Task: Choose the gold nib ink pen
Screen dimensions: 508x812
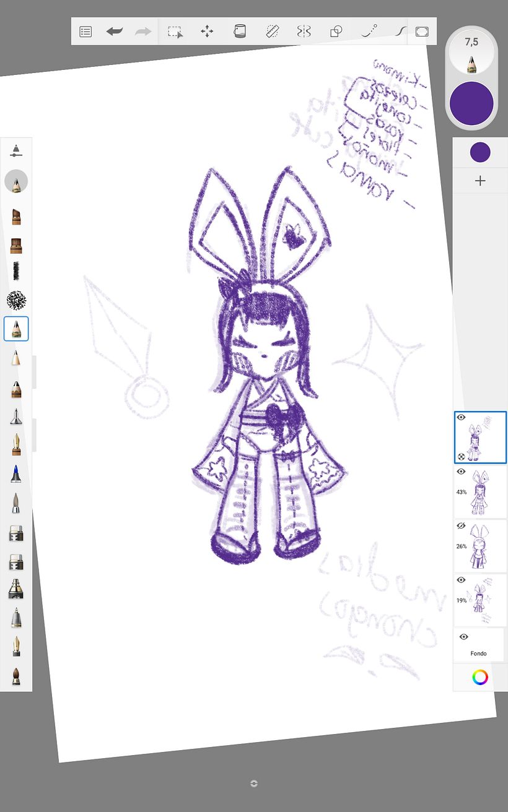Action: coord(16,444)
